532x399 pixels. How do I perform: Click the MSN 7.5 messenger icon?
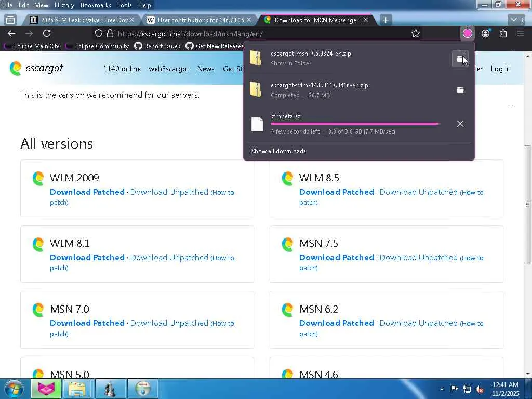(288, 244)
